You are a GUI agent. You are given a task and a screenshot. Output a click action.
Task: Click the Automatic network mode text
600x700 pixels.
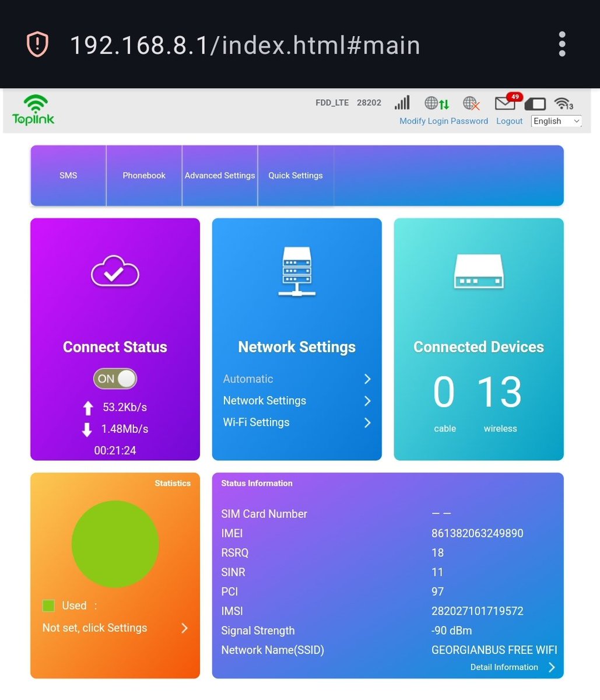pos(248,379)
